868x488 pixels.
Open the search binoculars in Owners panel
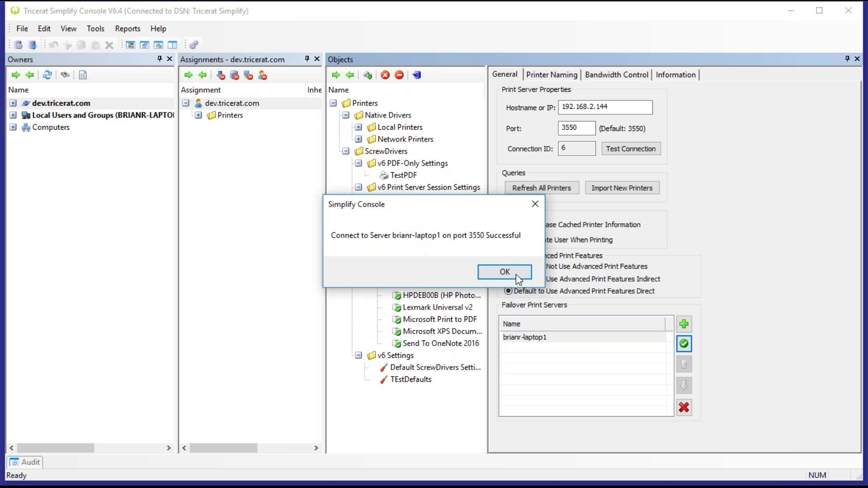pyautogui.click(x=65, y=75)
